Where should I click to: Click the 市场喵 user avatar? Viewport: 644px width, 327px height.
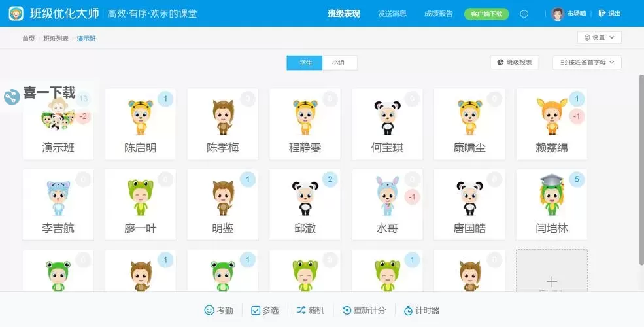557,14
